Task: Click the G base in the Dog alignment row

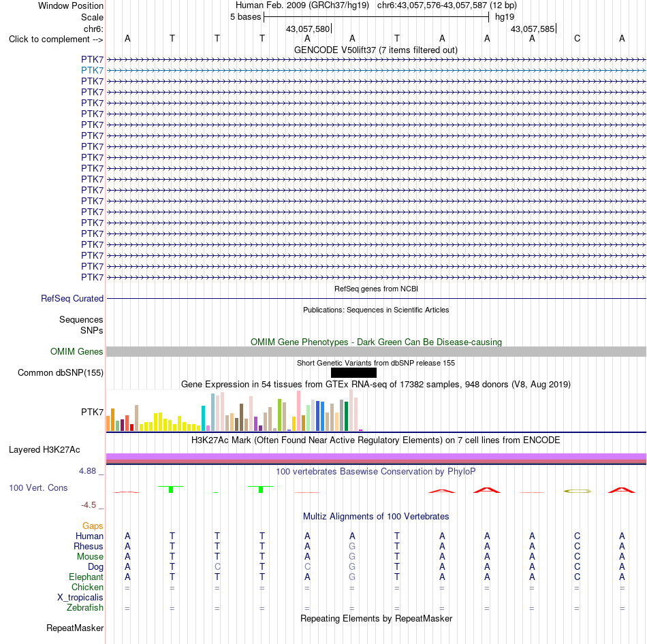Action: (x=352, y=567)
